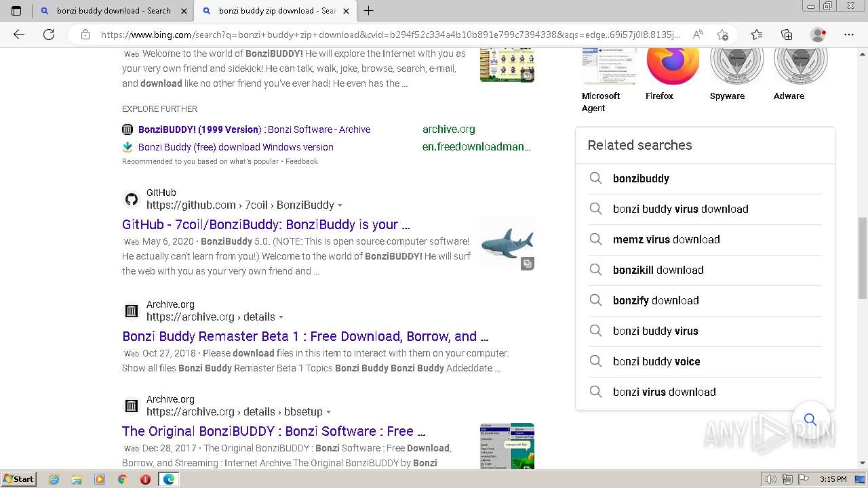Viewport: 868px width, 488px height.
Task: Click the address bar URL
Action: click(x=390, y=35)
